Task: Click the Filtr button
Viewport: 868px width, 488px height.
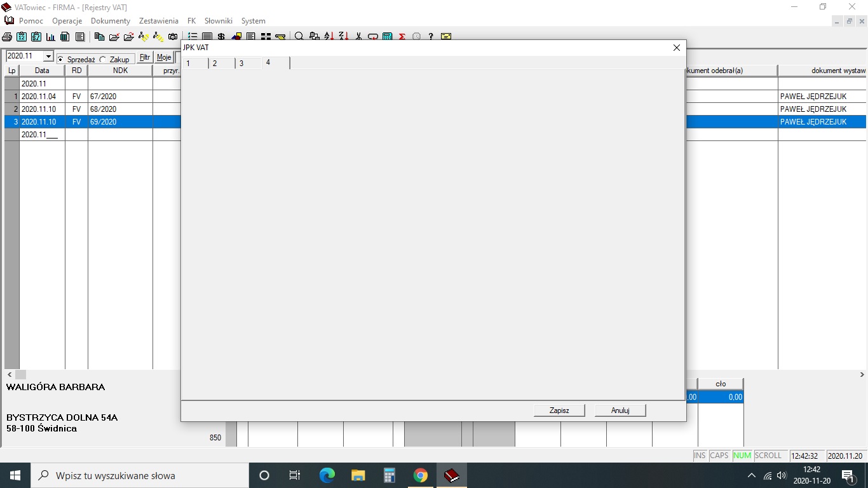Action: coord(145,57)
